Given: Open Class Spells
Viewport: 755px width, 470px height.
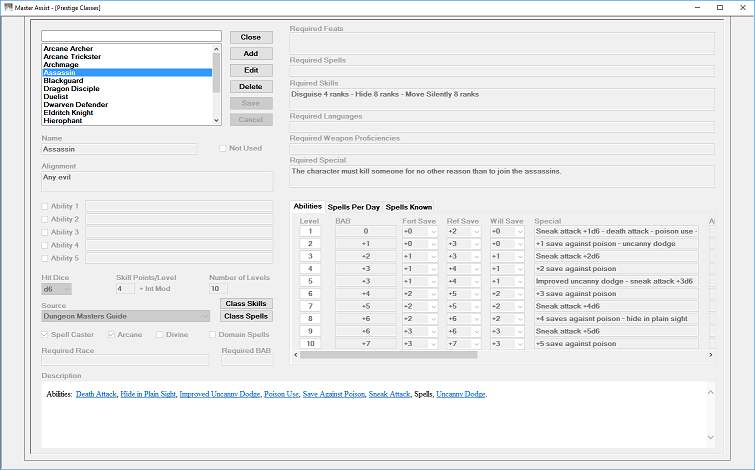Looking at the screenshot, I should click(246, 316).
